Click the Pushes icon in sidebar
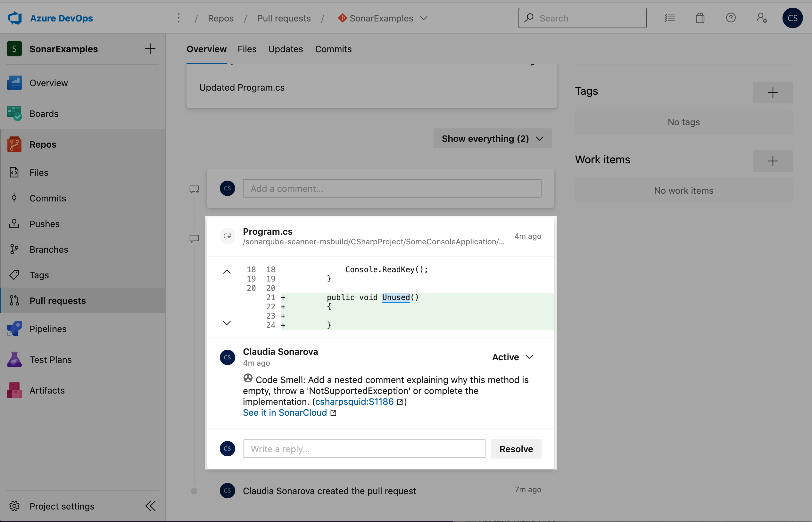The width and height of the screenshot is (812, 522). click(14, 224)
